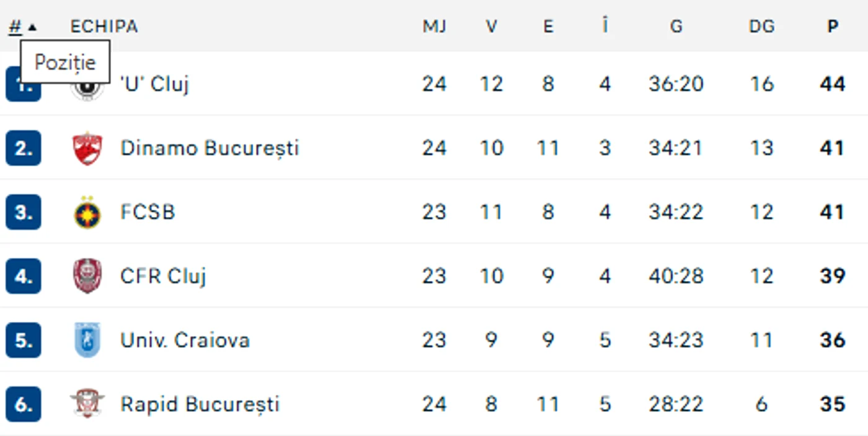Screen dimensions: 868x436
Task: Open the FCSB team logo
Action: pyautogui.click(x=87, y=212)
